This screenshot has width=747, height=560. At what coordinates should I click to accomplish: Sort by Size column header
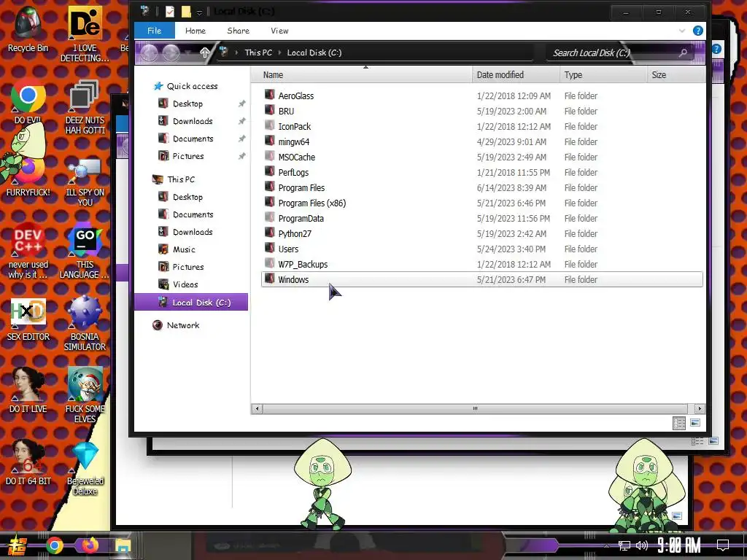coord(676,75)
